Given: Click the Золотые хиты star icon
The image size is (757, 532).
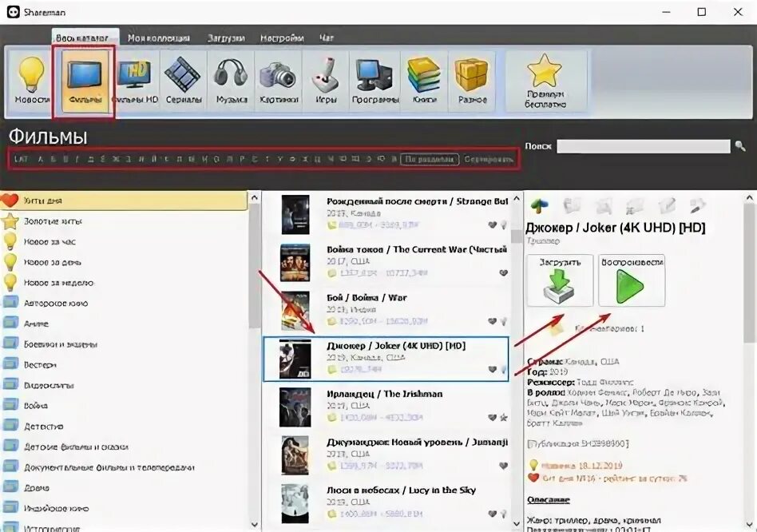Looking at the screenshot, I should pyautogui.click(x=10, y=221).
